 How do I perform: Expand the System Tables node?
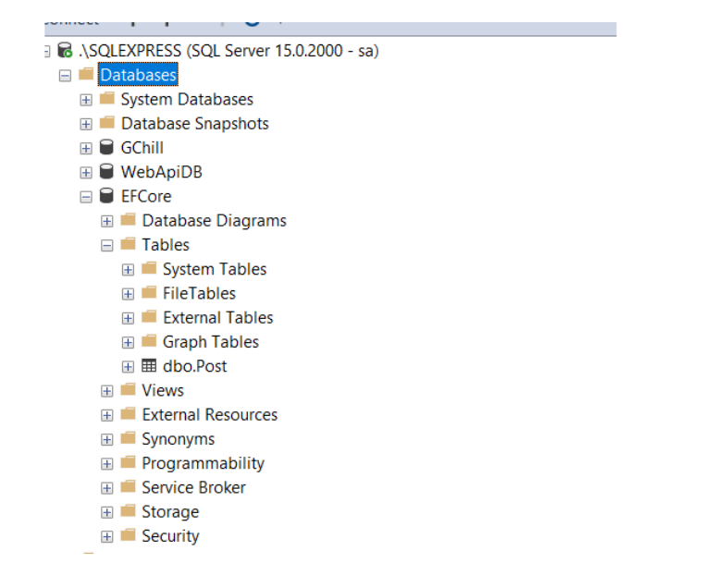128,270
